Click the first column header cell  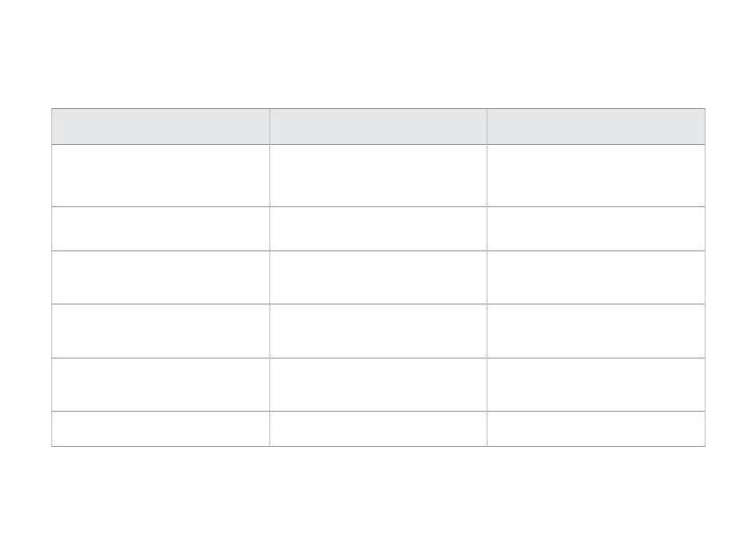[x=160, y=126]
